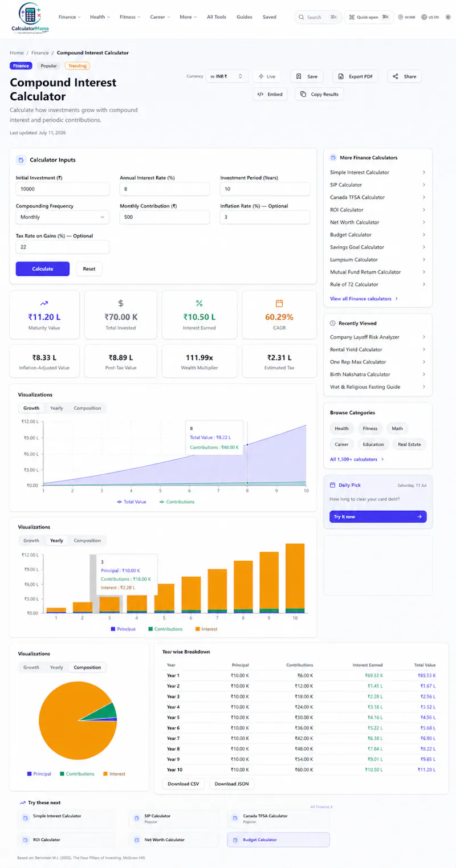Click Try it now daily pick
This screenshot has width=456, height=868.
(x=378, y=516)
